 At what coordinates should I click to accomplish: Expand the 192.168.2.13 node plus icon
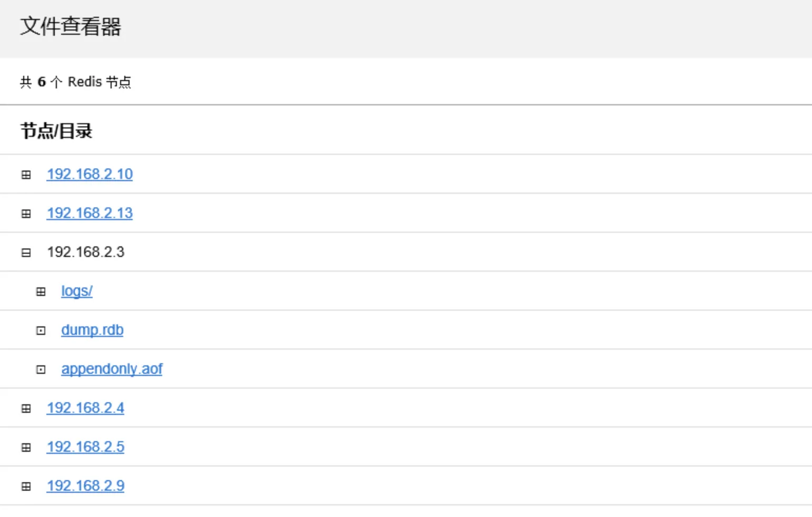(26, 214)
